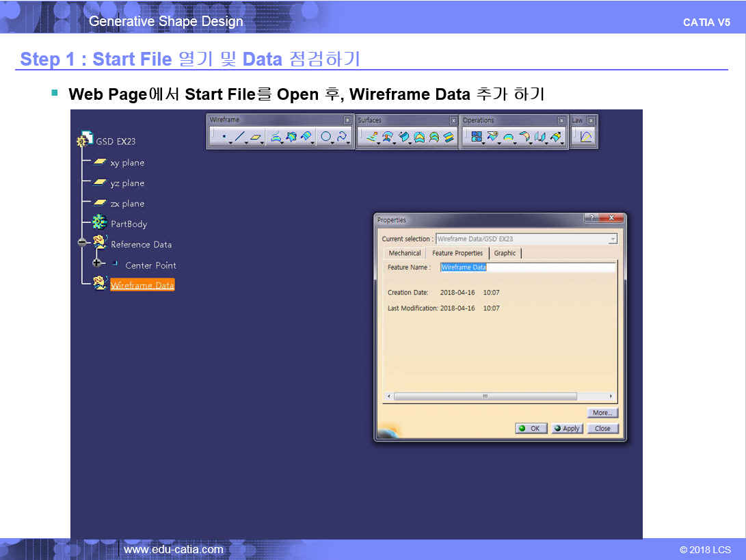Screen dimensions: 746x560
Task: Open the Current selection dropdown
Action: pos(613,239)
